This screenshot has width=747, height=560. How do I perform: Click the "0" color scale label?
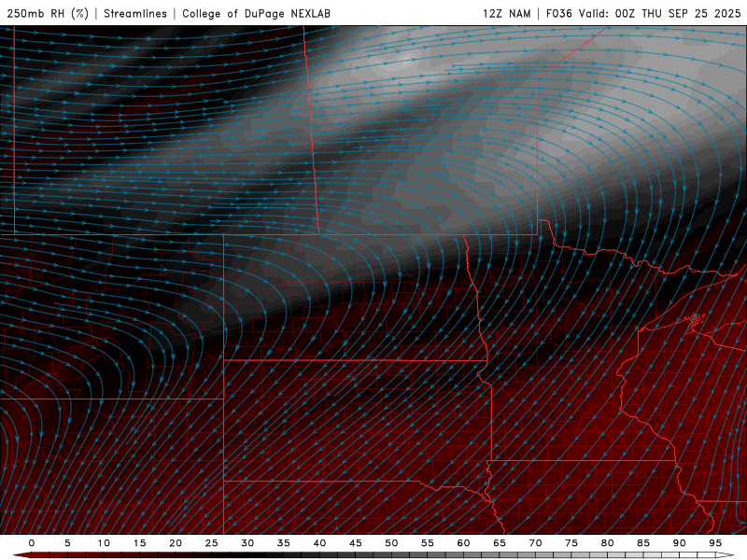point(32,543)
